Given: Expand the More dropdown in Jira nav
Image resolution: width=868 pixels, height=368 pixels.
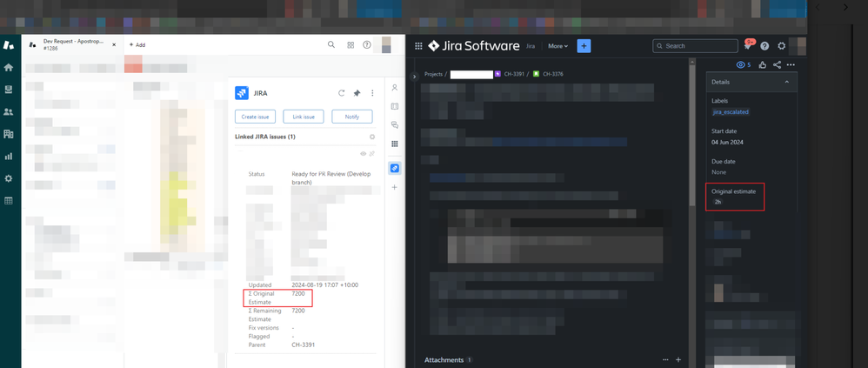Looking at the screenshot, I should 558,46.
